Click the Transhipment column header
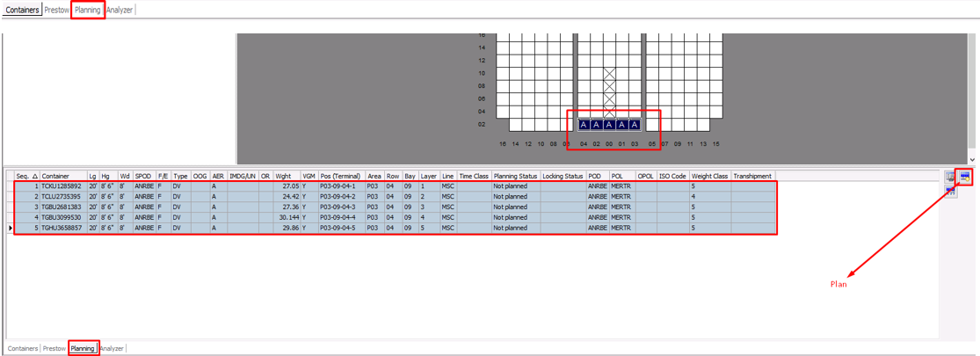The image size is (980, 356). pyautogui.click(x=753, y=176)
